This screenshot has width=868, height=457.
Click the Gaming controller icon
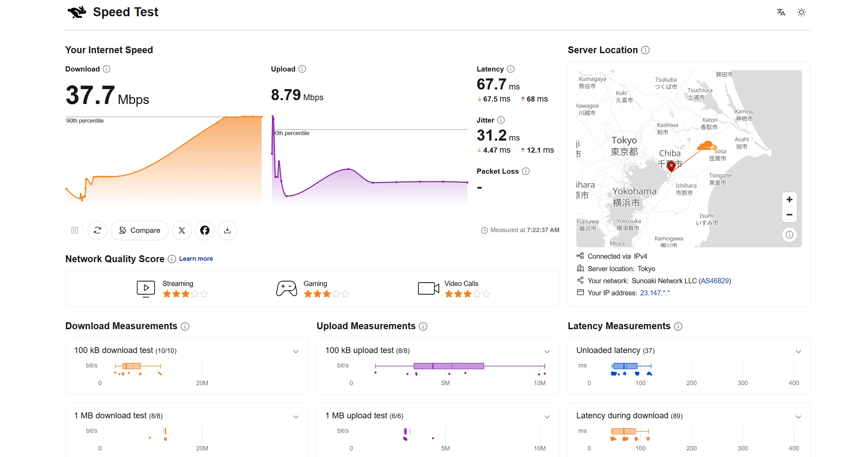286,288
